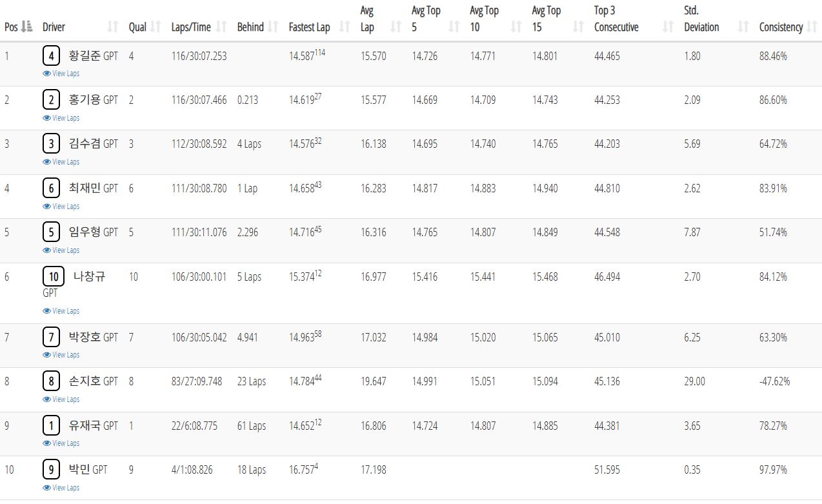Open View Laps for 손지호
This screenshot has height=504, width=822.
[61, 399]
